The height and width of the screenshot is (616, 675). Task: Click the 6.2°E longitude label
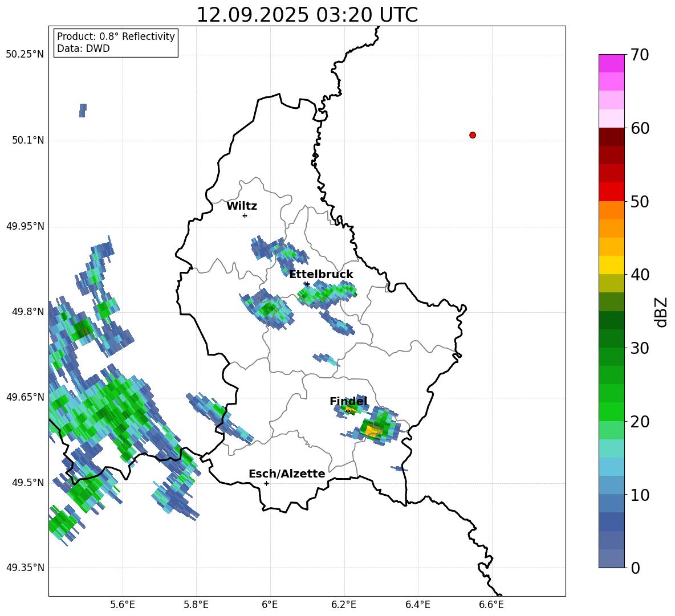point(344,605)
